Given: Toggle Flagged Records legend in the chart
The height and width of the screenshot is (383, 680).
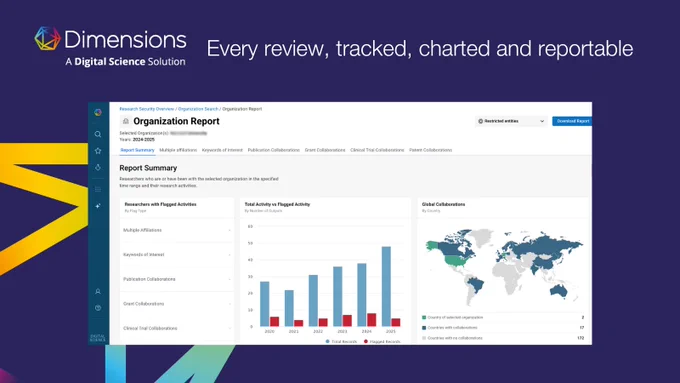Looking at the screenshot, I should click(x=382, y=342).
